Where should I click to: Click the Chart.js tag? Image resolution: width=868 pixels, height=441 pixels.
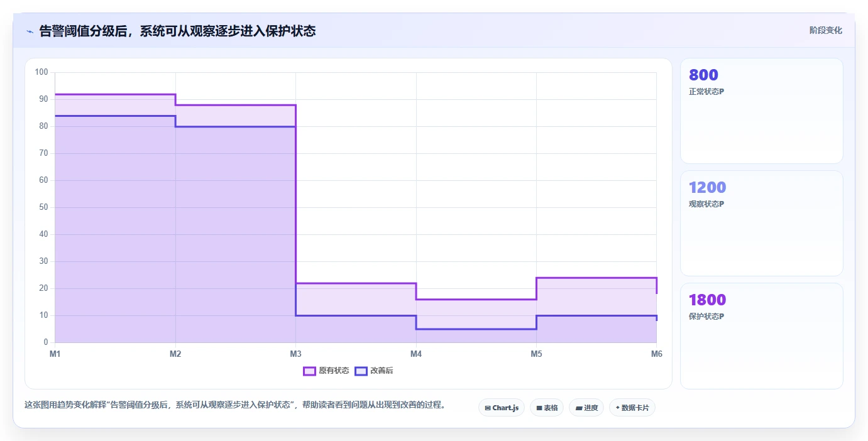click(x=502, y=408)
